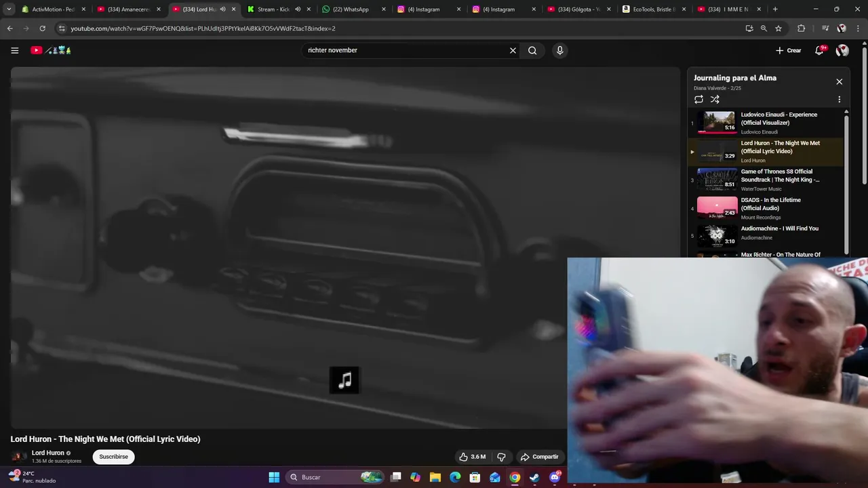868x488 pixels.
Task: Open Chrome media controls icon
Action: click(825, 28)
